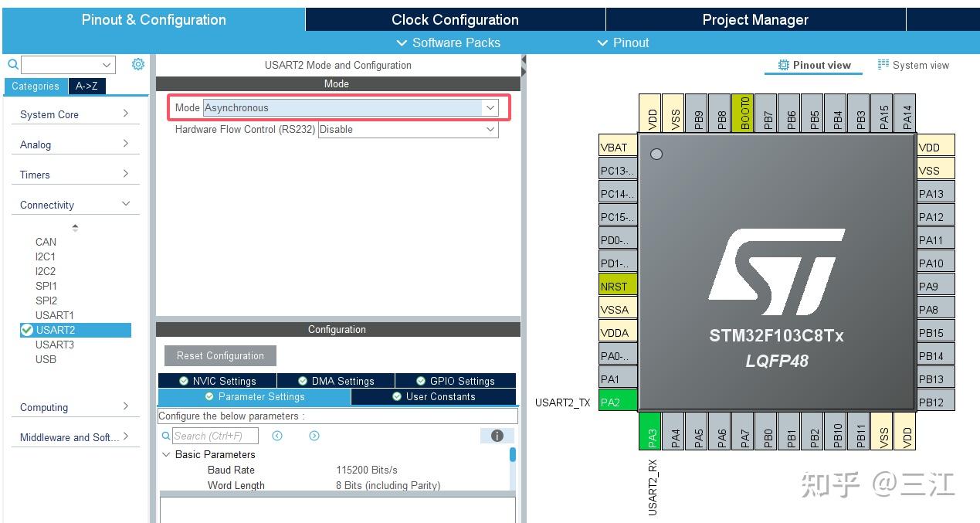Switch to A->Z peripheral listing

[86, 87]
